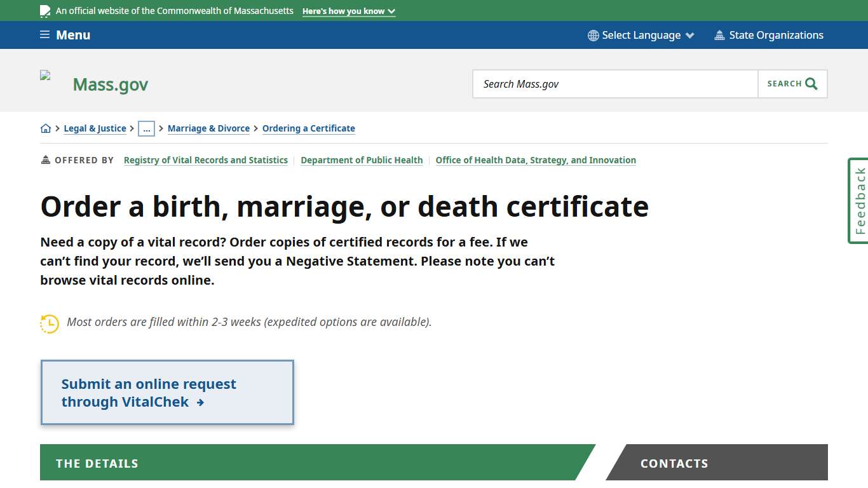This screenshot has width=868, height=488.
Task: Click the building icon beside State Organizations
Action: (x=721, y=35)
